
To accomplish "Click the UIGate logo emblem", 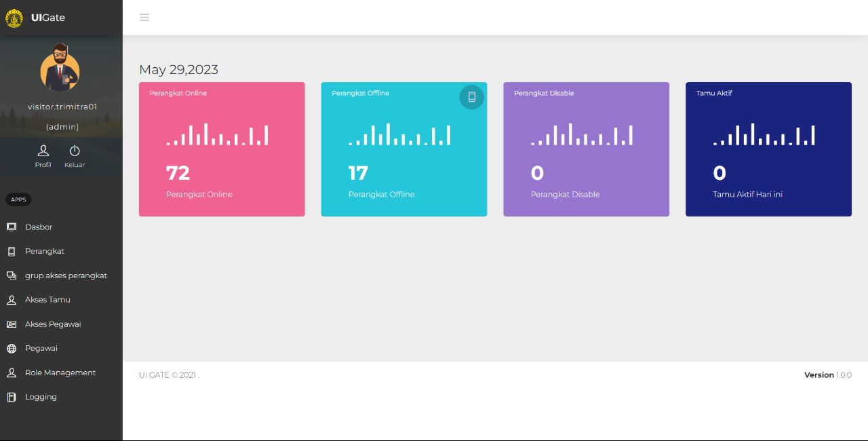I will click(14, 18).
